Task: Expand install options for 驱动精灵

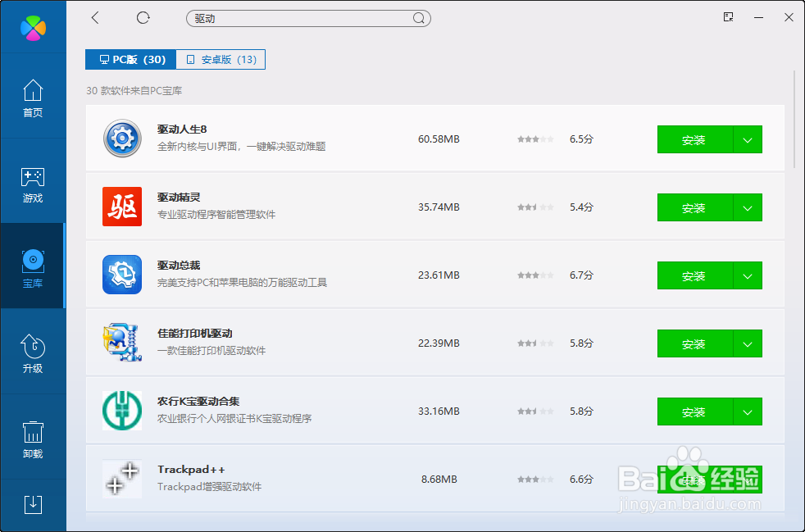Action: [x=748, y=207]
